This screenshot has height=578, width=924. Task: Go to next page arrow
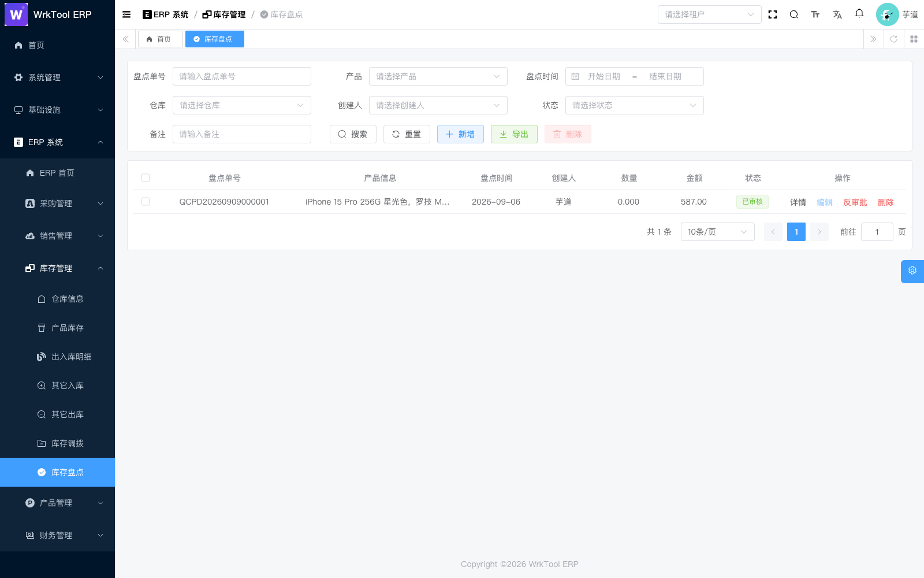(x=819, y=232)
